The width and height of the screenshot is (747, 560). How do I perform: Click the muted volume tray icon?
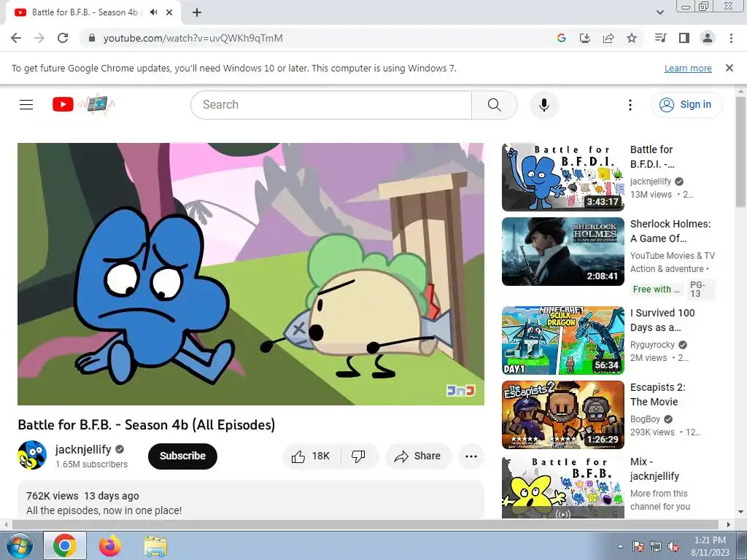pos(673,546)
